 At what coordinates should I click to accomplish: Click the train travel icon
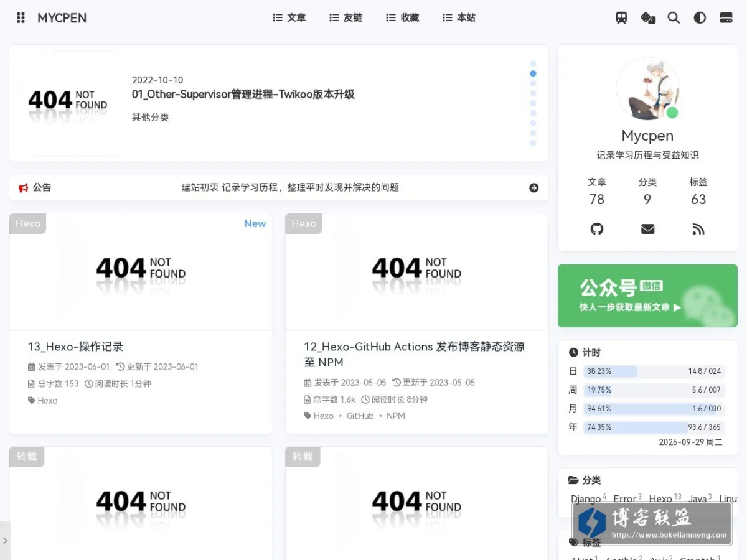coord(621,18)
